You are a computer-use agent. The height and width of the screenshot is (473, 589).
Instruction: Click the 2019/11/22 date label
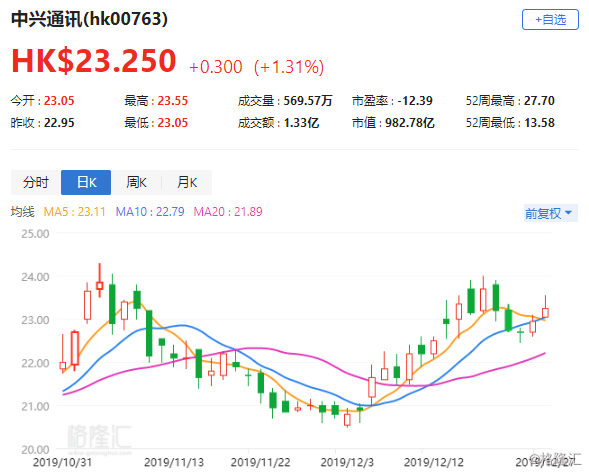[260, 462]
